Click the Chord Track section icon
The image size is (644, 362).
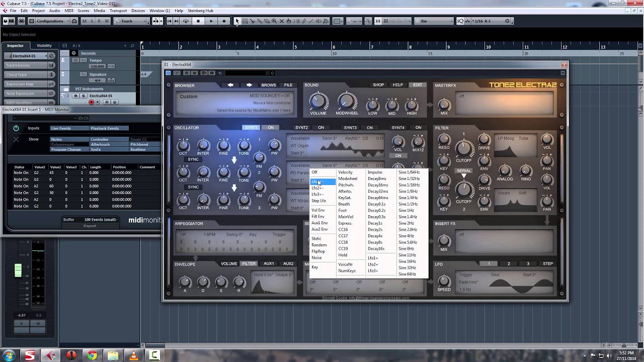coord(51,75)
